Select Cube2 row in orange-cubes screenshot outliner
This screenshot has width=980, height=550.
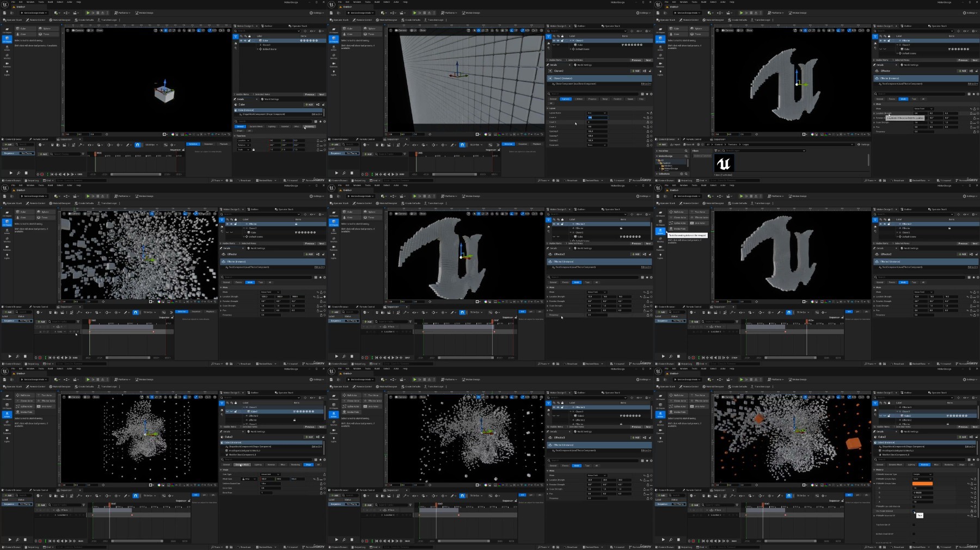pyautogui.click(x=927, y=416)
